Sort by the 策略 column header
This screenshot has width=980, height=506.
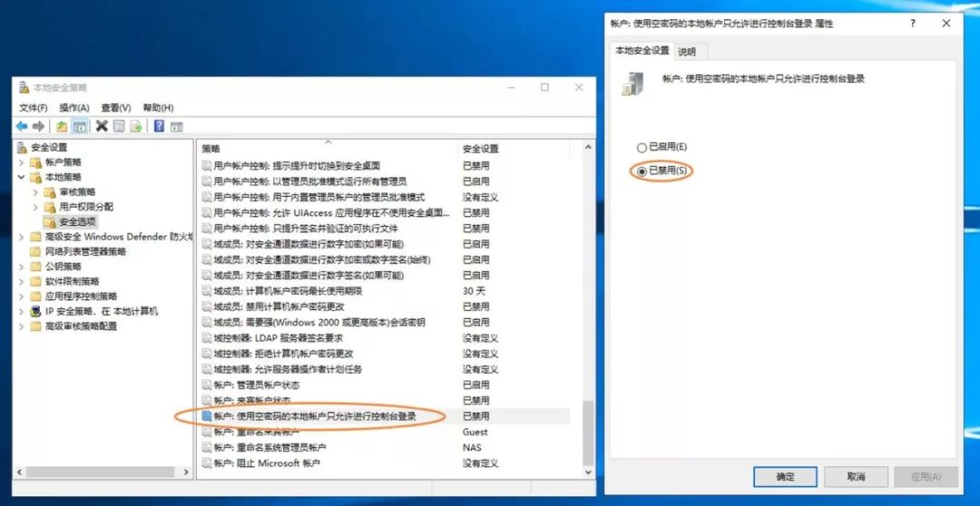click(328, 150)
